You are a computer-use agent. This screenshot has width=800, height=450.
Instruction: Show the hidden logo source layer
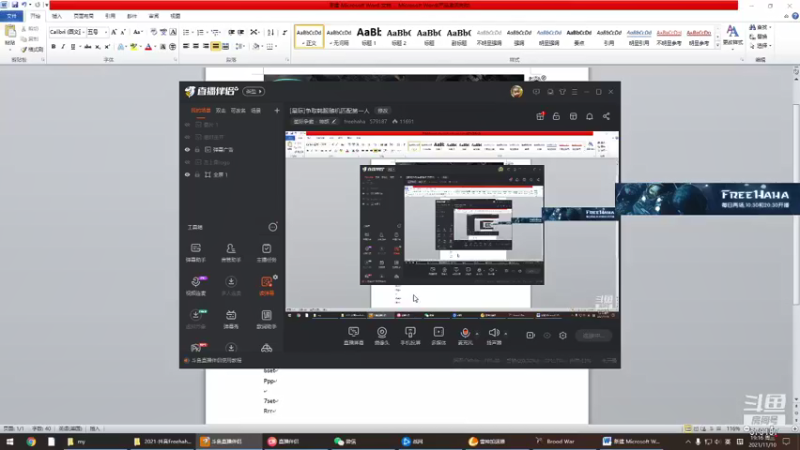[187, 162]
